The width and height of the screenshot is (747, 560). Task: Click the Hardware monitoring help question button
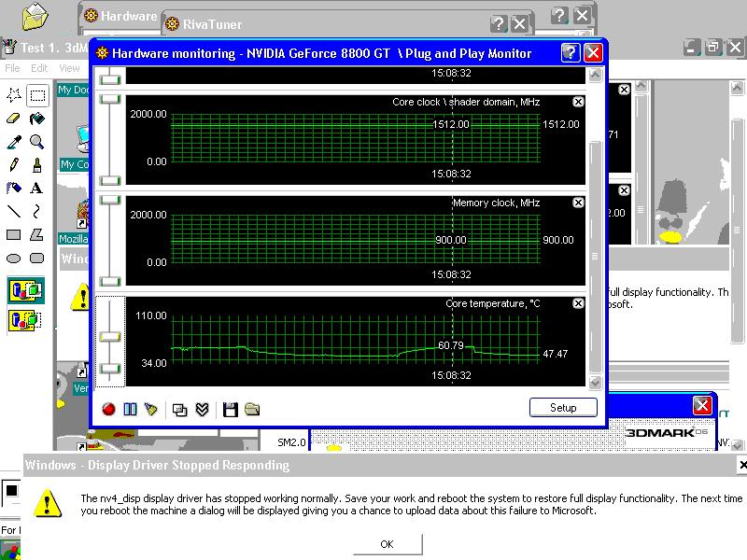coord(571,53)
